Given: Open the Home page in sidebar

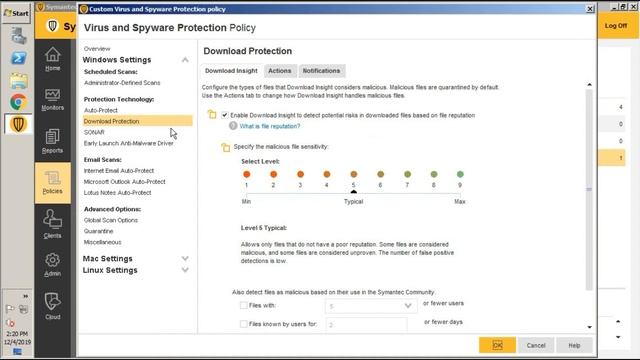Looking at the screenshot, I should coord(53,59).
